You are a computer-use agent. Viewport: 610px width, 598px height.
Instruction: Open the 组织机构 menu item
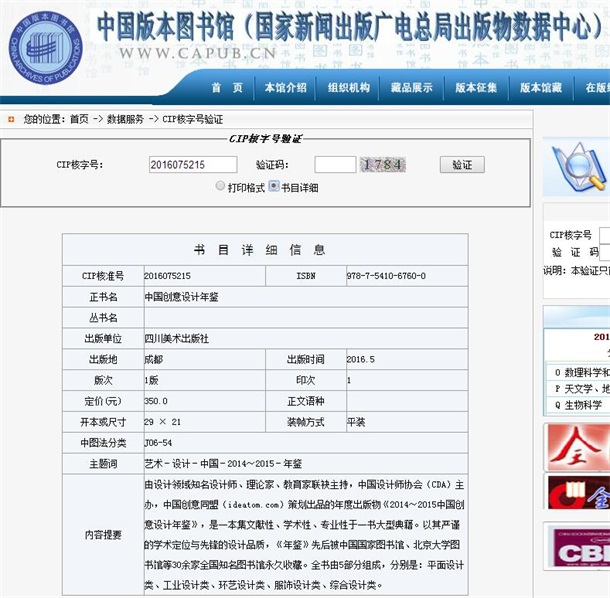coord(349,88)
